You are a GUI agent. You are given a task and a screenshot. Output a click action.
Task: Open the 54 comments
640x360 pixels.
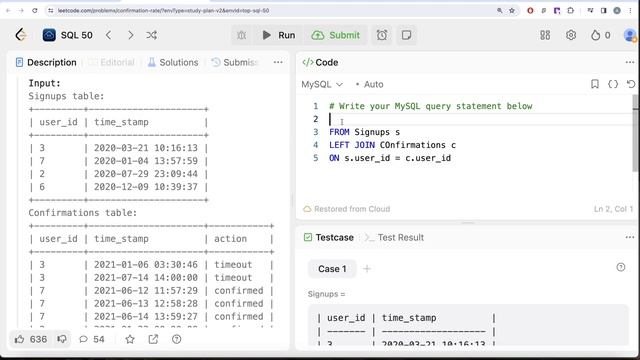coord(92,339)
